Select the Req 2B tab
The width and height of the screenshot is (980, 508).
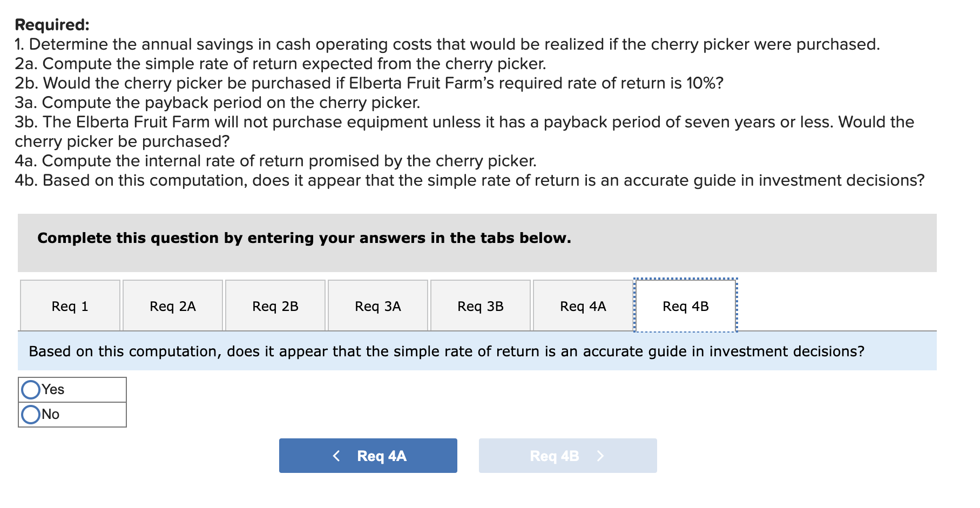click(275, 306)
